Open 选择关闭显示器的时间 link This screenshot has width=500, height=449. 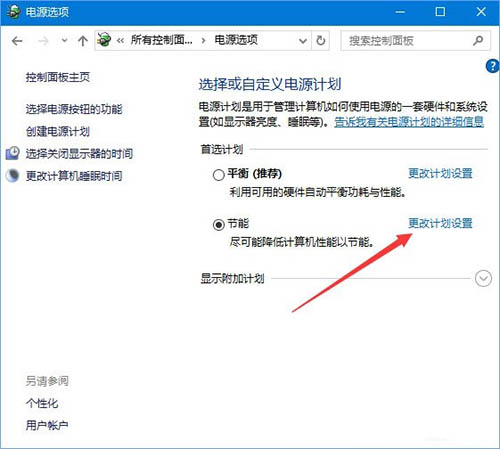coord(79,154)
